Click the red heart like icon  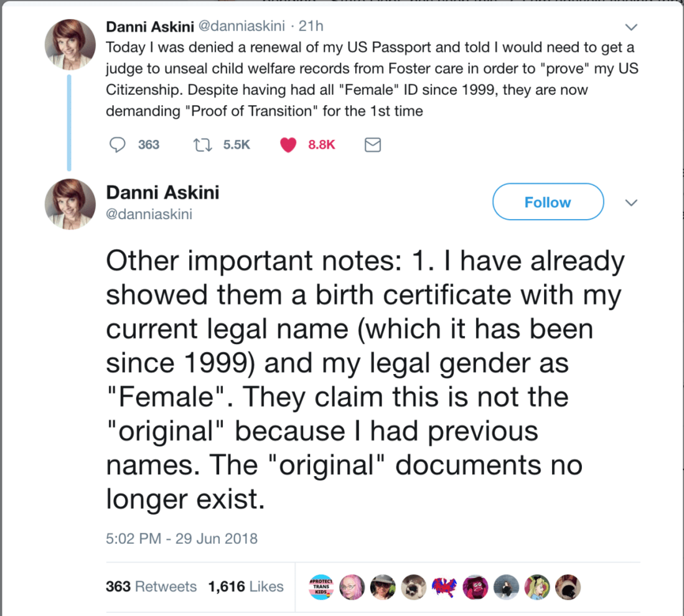(x=288, y=144)
